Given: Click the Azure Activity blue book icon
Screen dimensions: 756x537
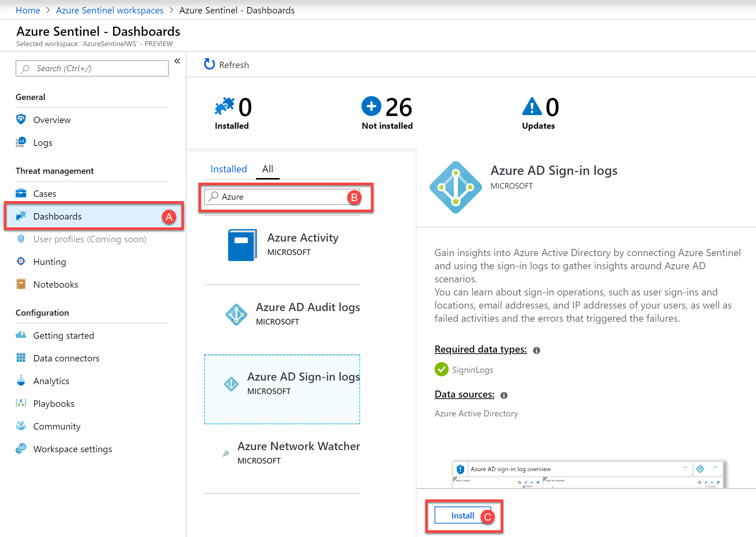Looking at the screenshot, I should tap(242, 245).
